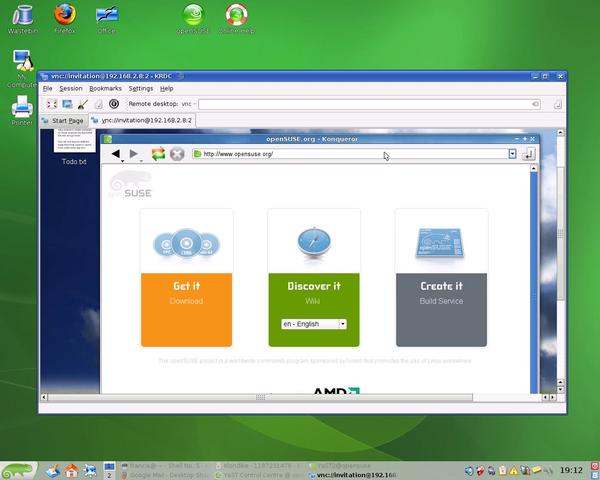
Task: Click the volume speaker tray icon
Action: click(x=469, y=471)
